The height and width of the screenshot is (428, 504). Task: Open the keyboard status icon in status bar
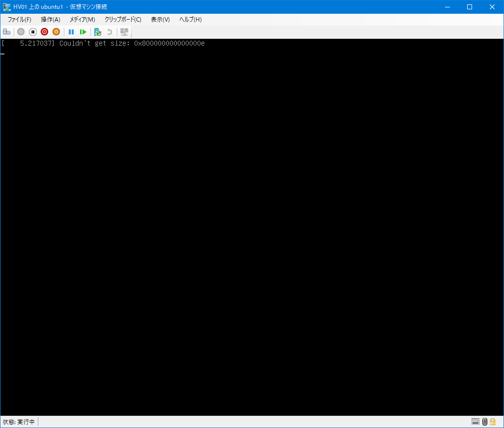[x=476, y=421]
